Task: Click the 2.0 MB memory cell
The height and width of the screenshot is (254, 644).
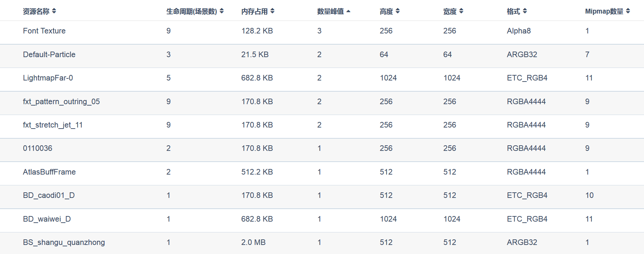Action: click(x=253, y=243)
